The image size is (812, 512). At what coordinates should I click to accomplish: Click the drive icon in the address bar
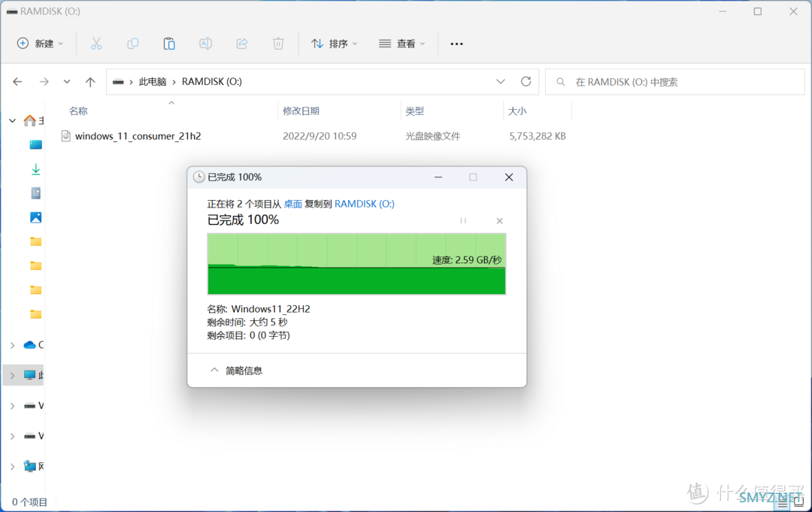(118, 82)
